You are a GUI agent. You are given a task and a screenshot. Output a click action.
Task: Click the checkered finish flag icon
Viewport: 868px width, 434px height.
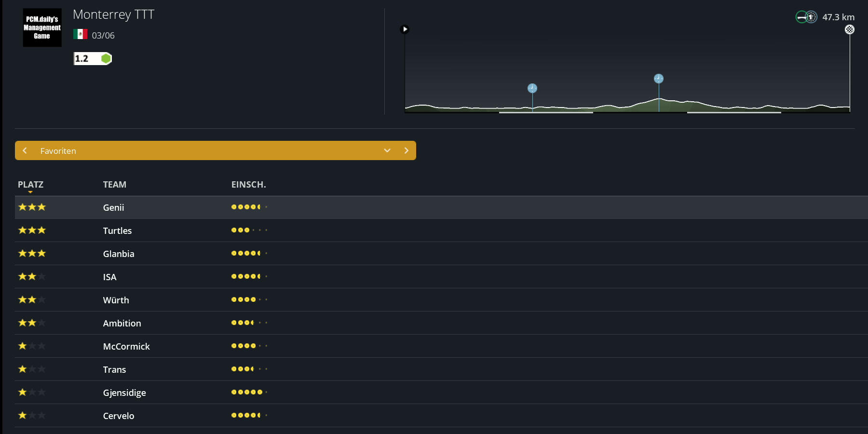[x=849, y=30]
